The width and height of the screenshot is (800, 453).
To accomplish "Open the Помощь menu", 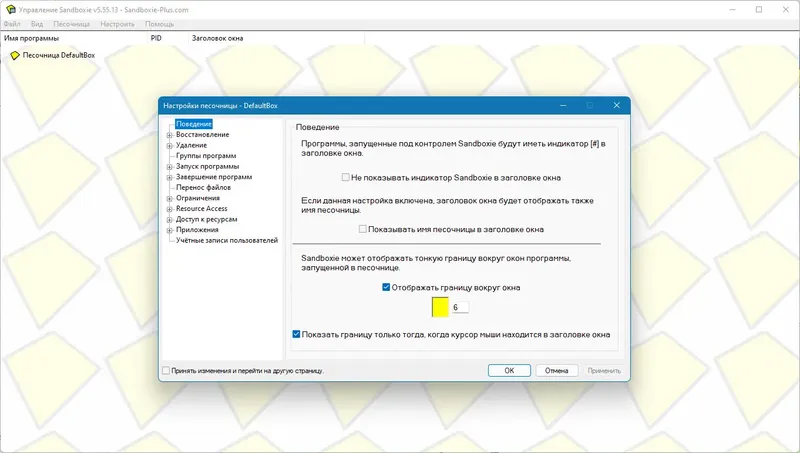I will click(x=159, y=24).
